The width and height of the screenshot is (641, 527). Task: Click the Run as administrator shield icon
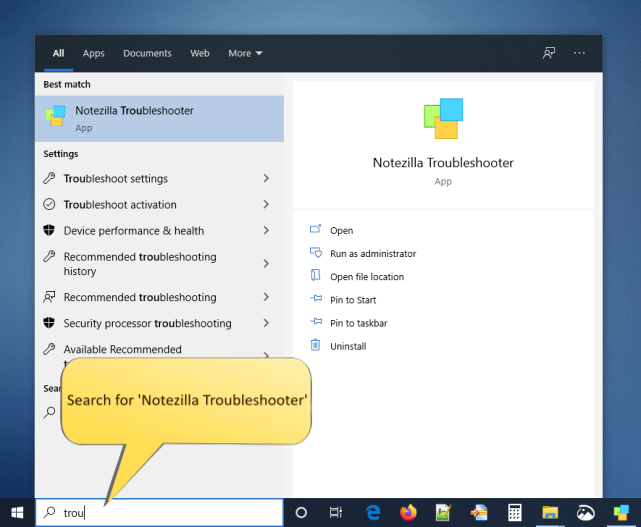pos(316,252)
